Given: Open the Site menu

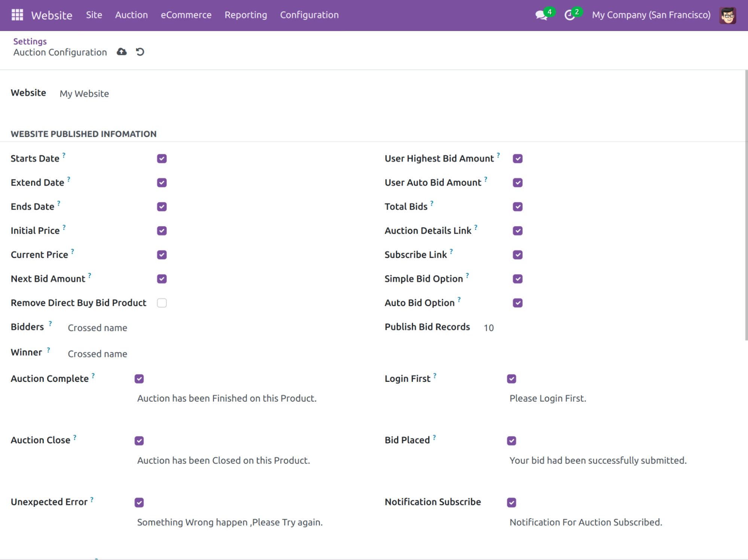Looking at the screenshot, I should 94,15.
